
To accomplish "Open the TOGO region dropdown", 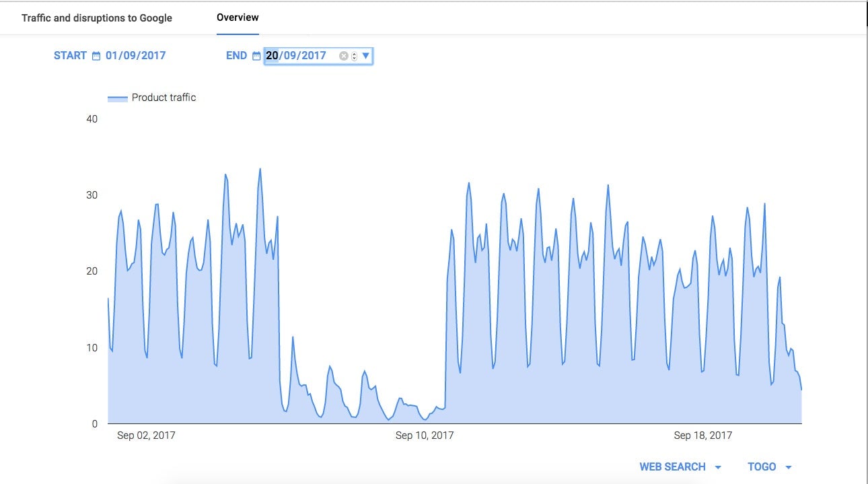I will coord(769,466).
